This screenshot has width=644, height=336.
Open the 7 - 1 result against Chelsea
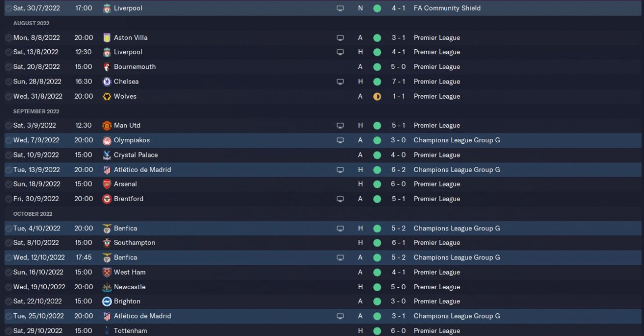[x=398, y=81]
